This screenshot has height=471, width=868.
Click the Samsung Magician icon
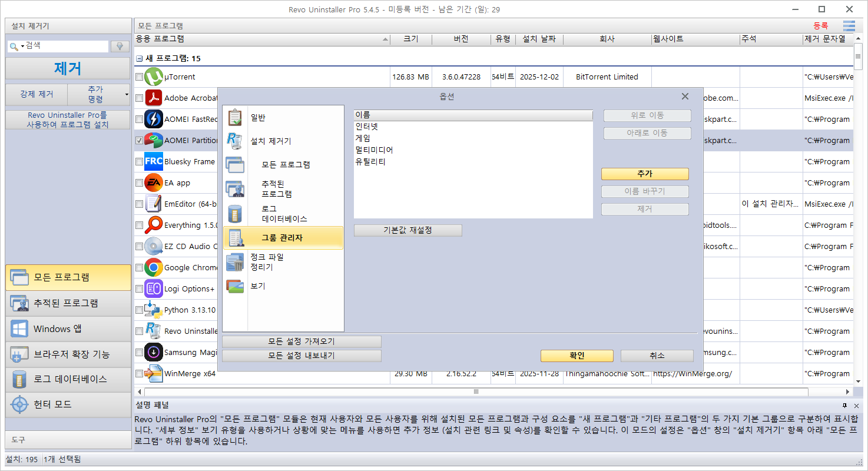point(154,353)
